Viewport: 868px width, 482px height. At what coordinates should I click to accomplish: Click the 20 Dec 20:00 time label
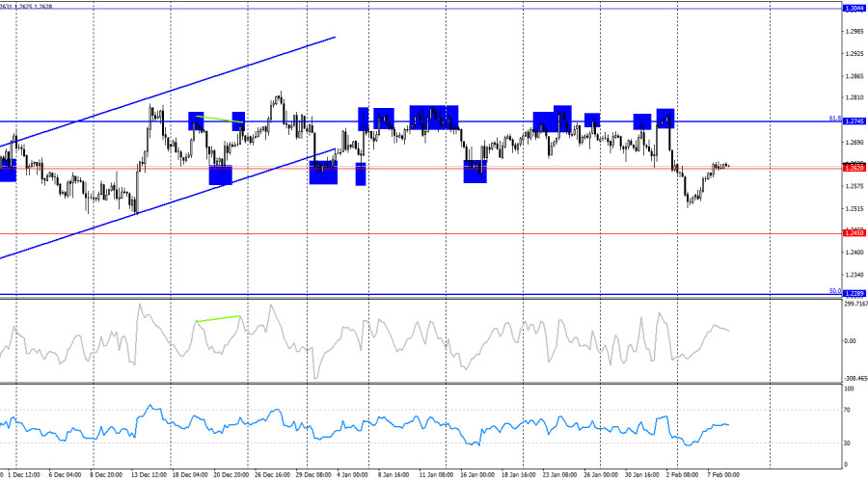(x=231, y=475)
